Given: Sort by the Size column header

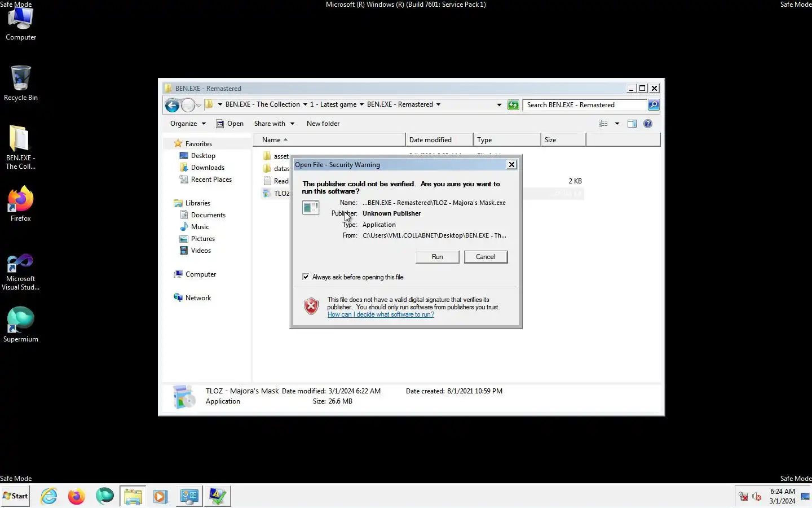Looking at the screenshot, I should 563,140.
